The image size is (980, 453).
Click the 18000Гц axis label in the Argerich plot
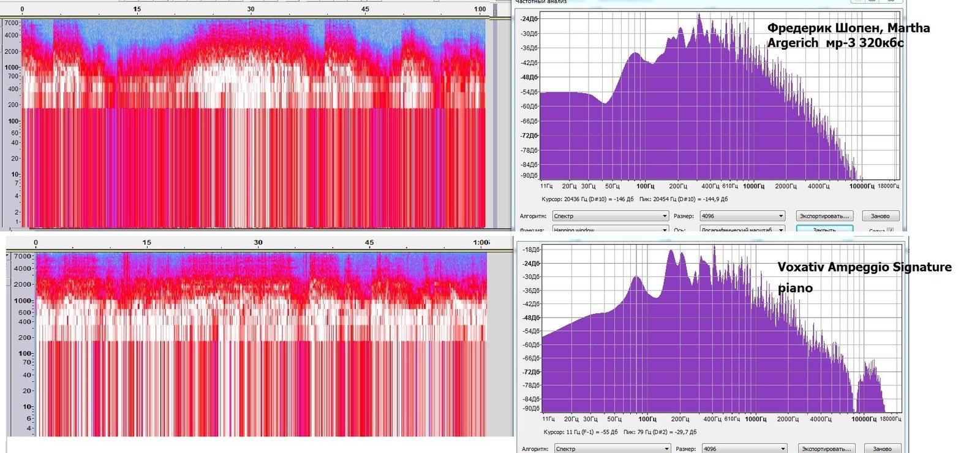(x=888, y=186)
